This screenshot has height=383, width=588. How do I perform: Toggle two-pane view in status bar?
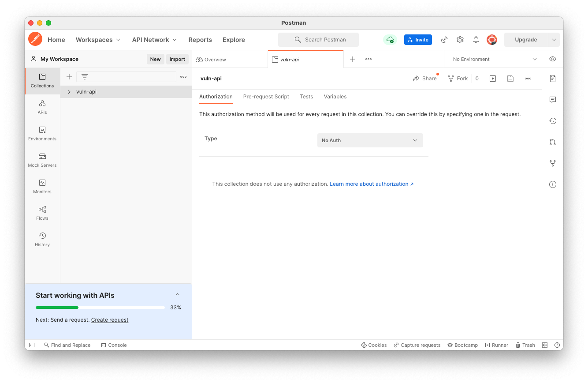[545, 345]
